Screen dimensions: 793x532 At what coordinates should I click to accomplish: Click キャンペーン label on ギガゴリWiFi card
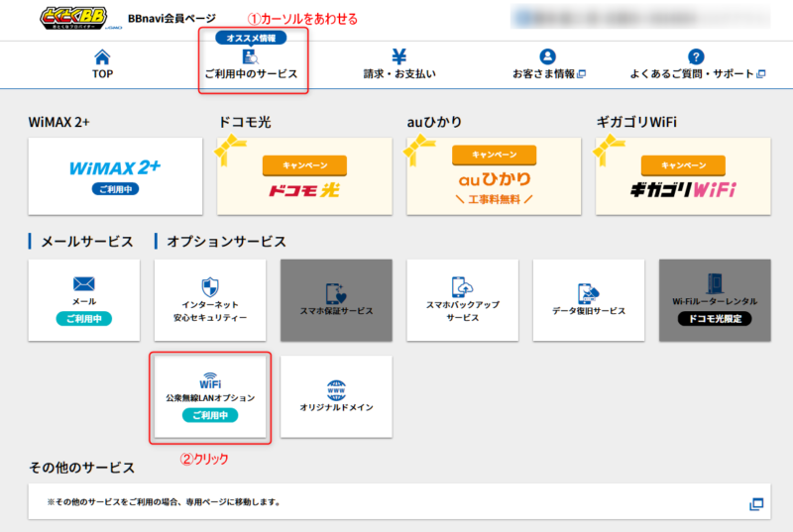(x=683, y=165)
